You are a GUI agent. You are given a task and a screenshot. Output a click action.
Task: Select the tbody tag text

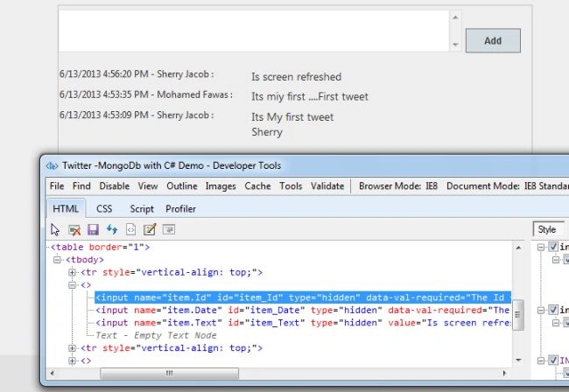[85, 260]
